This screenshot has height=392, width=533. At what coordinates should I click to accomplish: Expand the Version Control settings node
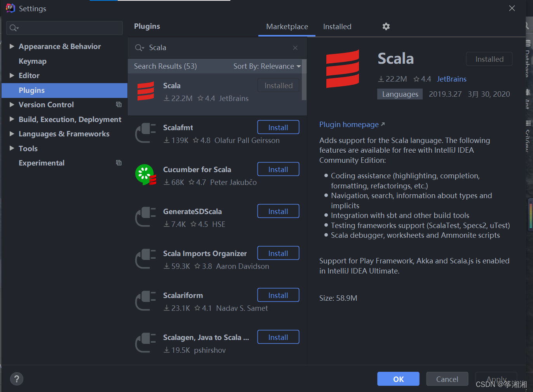pos(12,105)
